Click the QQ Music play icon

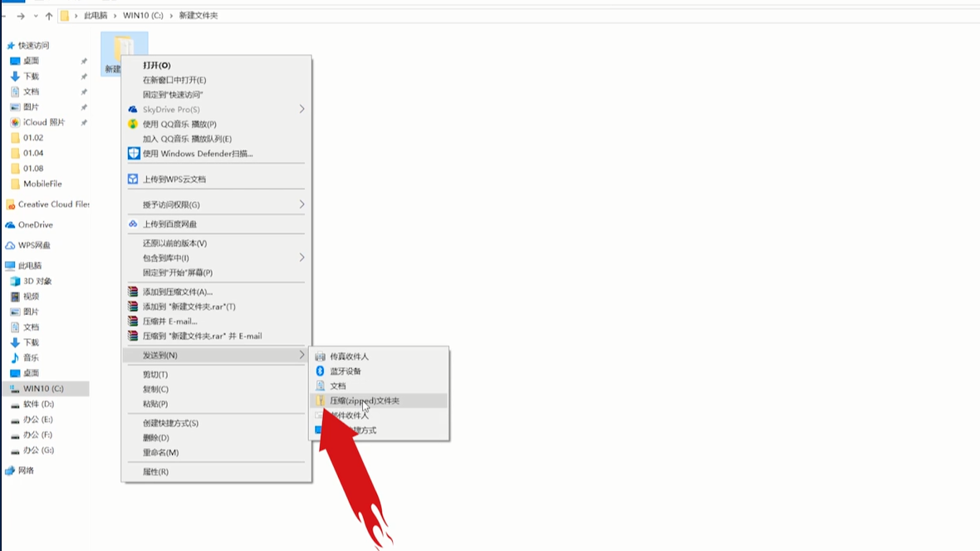(133, 124)
